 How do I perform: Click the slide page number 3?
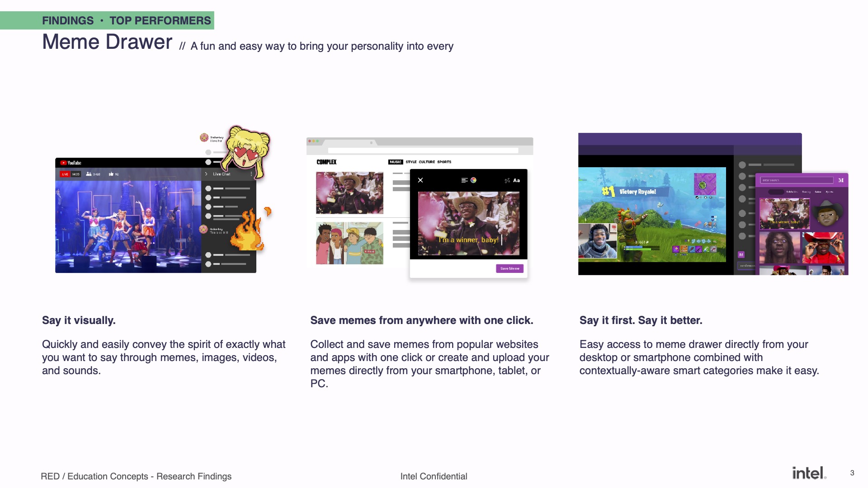852,473
